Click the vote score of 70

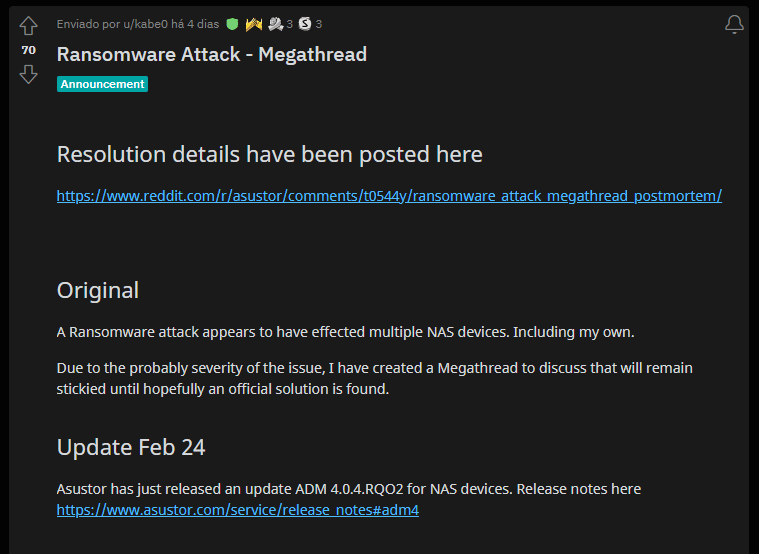click(28, 50)
